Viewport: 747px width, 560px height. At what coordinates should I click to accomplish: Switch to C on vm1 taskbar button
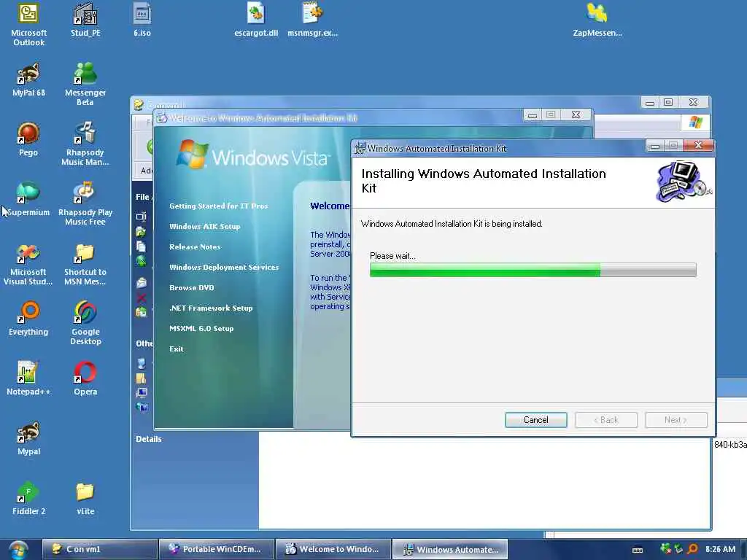(99, 550)
